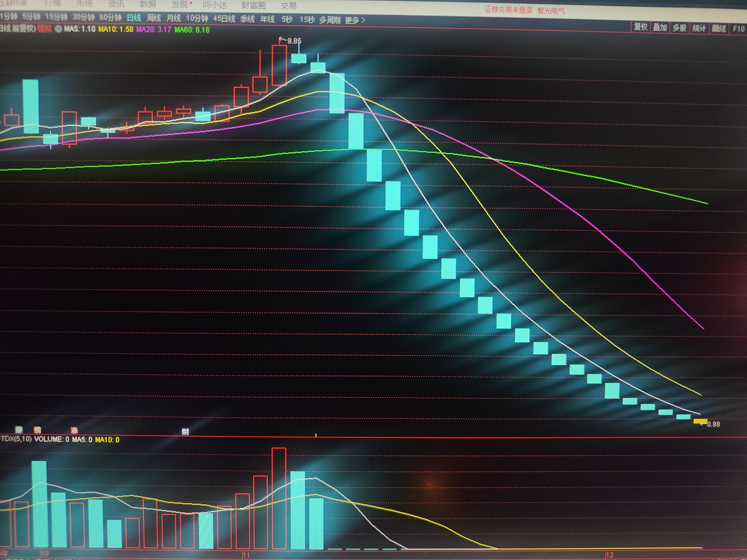Switch chart to 周线 weekly period
This screenshot has height=560, width=747.
(x=154, y=18)
